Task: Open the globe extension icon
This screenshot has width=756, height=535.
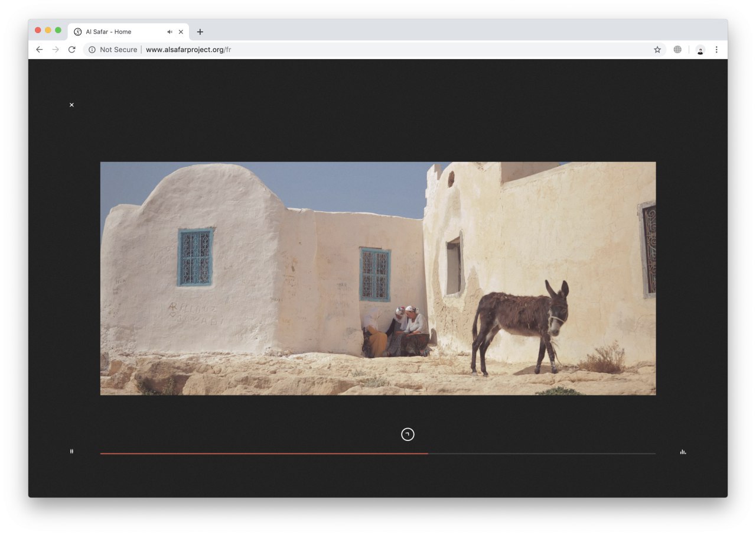Action: 677,50
